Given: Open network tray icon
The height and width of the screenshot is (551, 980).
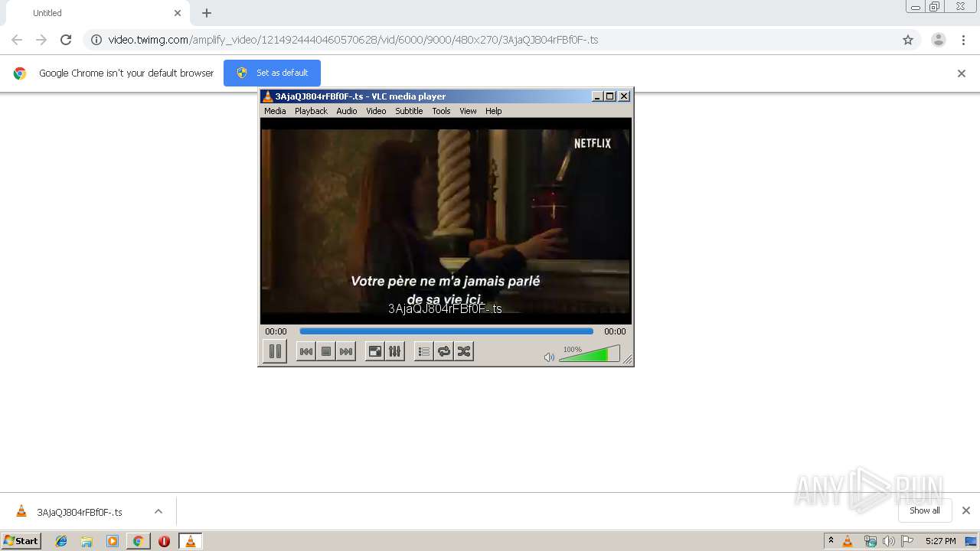Looking at the screenshot, I should pyautogui.click(x=870, y=541).
